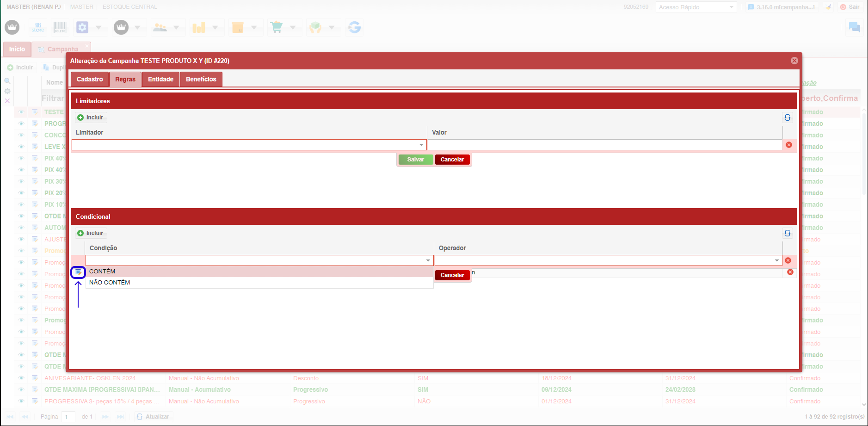
Task: Click the refresh icon in Condicional section
Action: point(787,233)
